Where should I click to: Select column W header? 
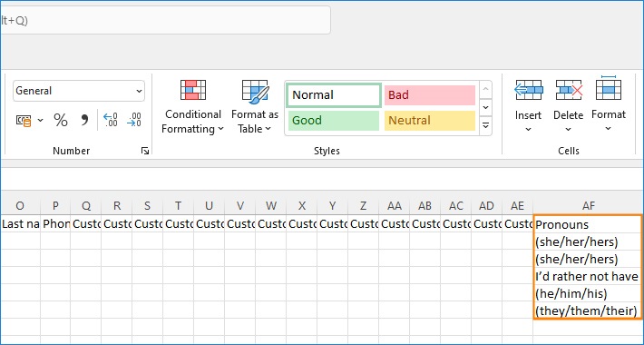270,205
